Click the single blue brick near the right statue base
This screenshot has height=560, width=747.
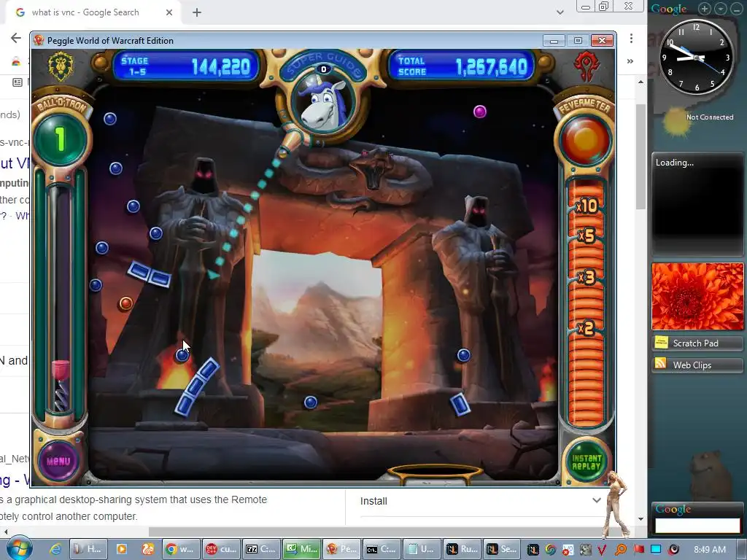460,404
